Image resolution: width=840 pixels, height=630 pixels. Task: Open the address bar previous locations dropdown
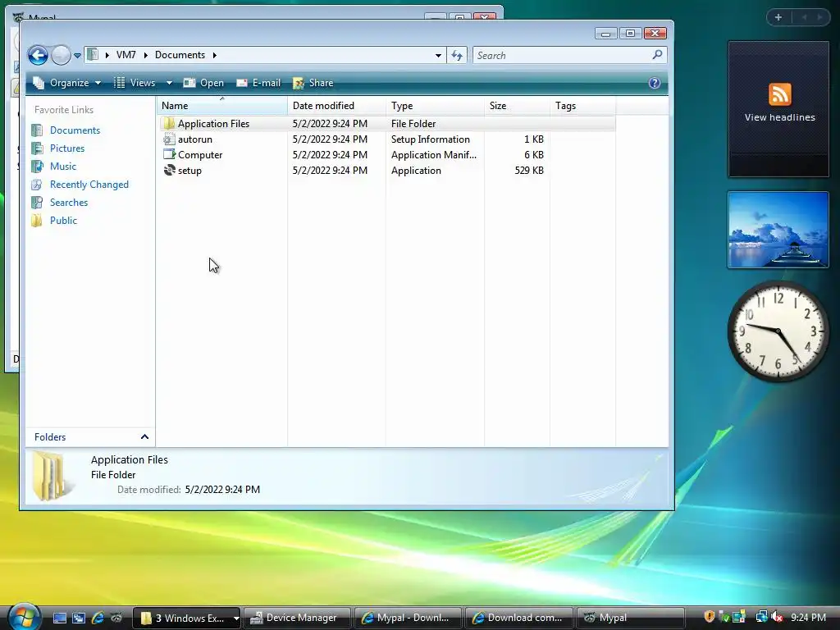point(438,55)
